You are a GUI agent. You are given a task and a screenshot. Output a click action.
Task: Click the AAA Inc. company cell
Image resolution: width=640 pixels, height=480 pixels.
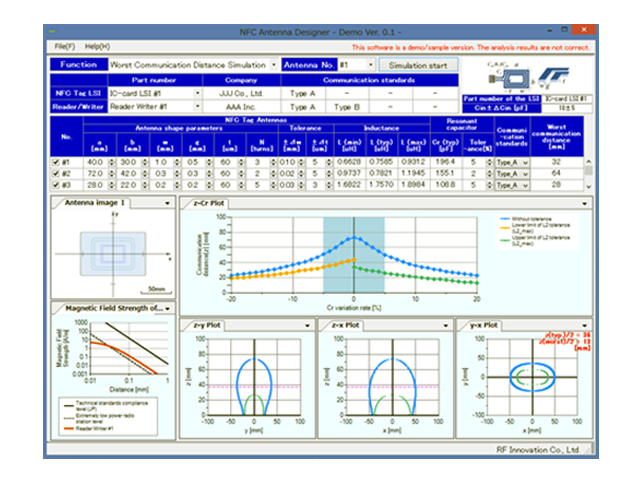point(241,107)
